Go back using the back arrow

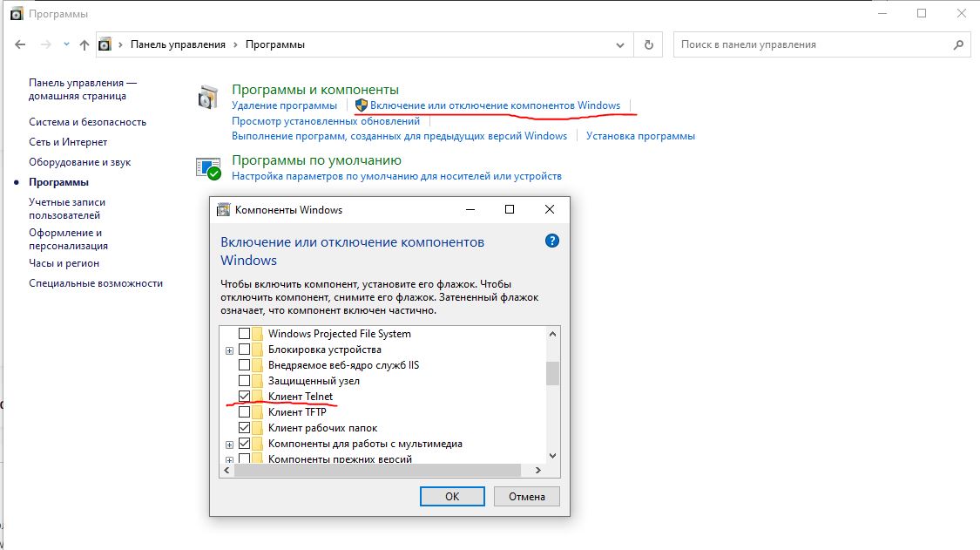20,44
